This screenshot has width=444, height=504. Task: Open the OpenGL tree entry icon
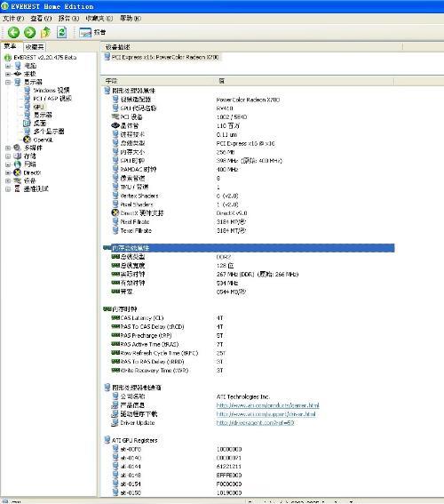pos(28,140)
